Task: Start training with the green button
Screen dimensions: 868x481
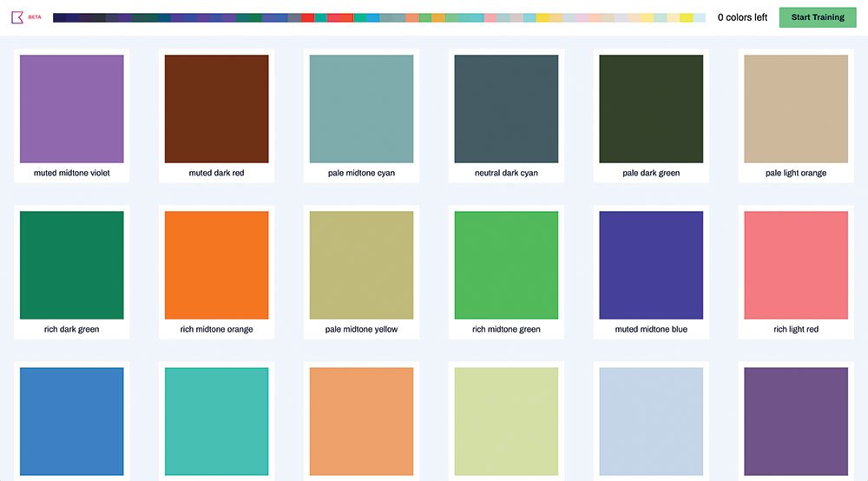Action: [x=818, y=17]
